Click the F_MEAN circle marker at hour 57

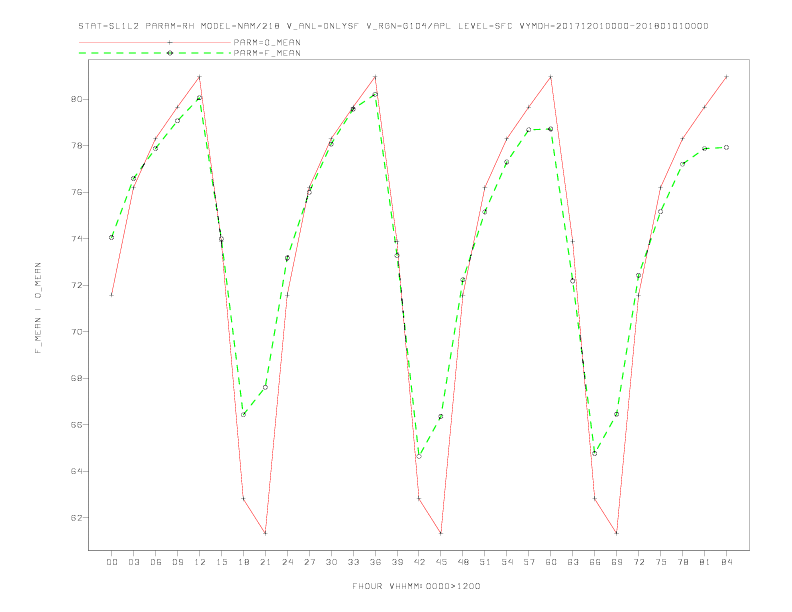pos(529,130)
